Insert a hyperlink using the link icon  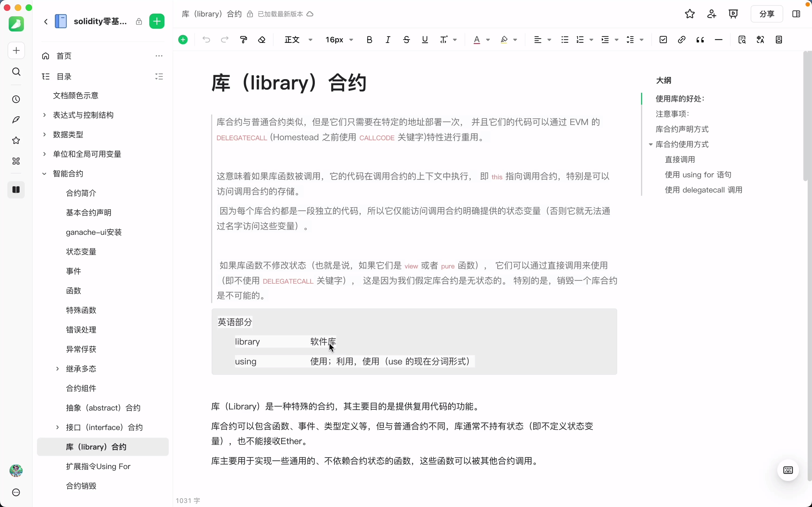point(681,40)
